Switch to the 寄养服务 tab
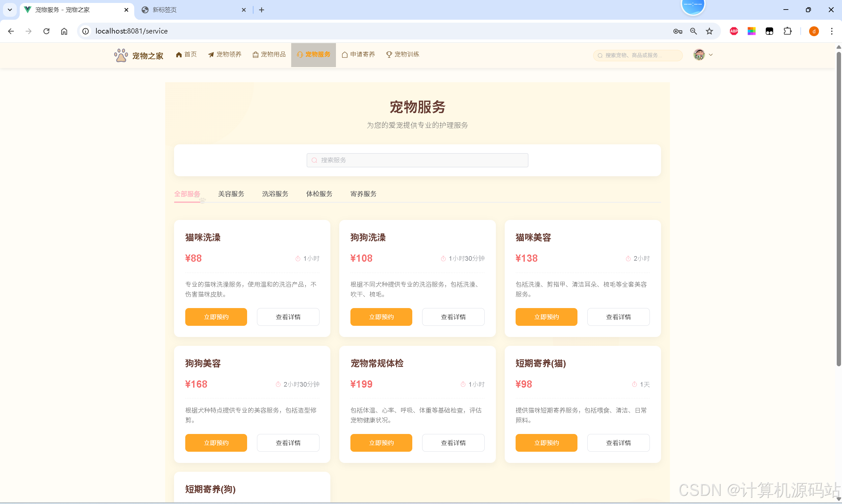842x504 pixels. point(363,194)
